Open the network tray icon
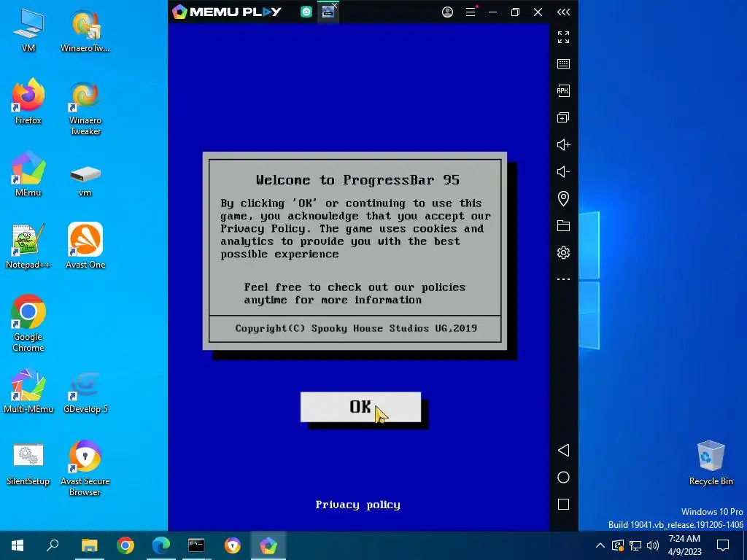 635,545
